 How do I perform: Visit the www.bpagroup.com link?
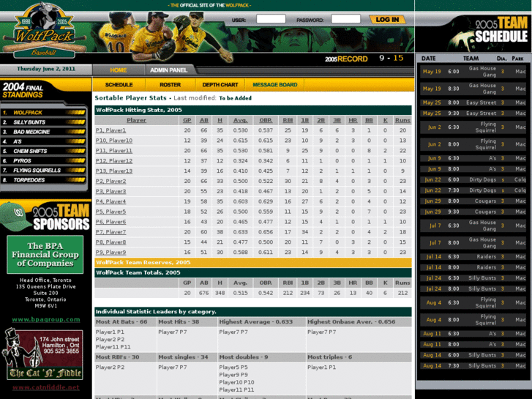[46, 319]
